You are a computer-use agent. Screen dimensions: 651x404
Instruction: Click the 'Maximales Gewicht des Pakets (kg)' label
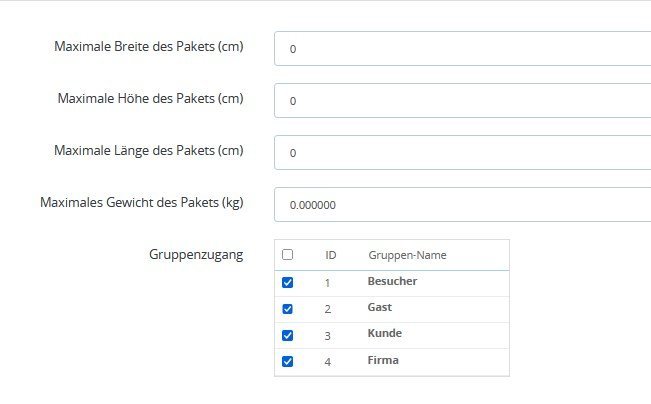tap(141, 202)
